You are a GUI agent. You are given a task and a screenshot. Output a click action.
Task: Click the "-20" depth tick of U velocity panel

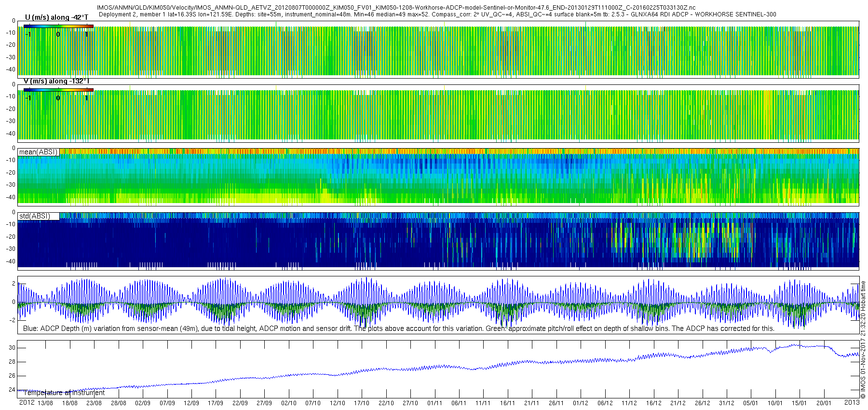coord(10,45)
